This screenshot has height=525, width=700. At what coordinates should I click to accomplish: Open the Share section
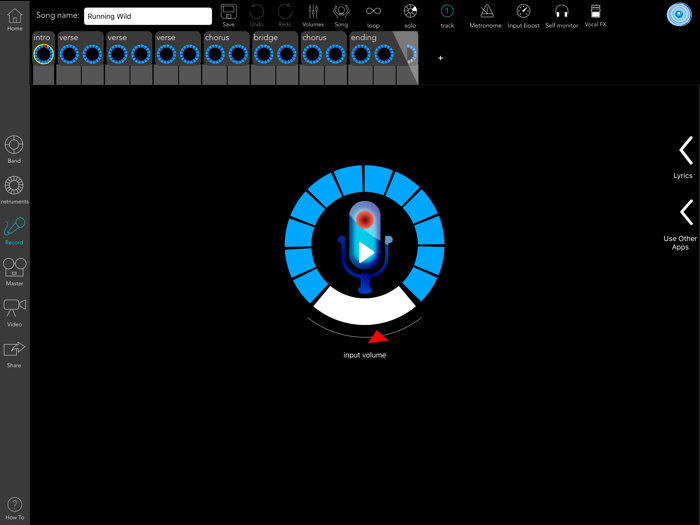(x=14, y=353)
